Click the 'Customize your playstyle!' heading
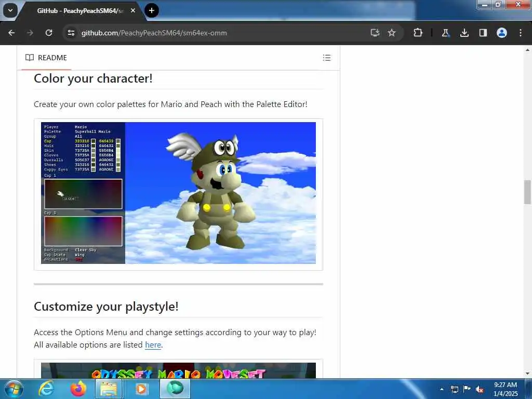 106,307
